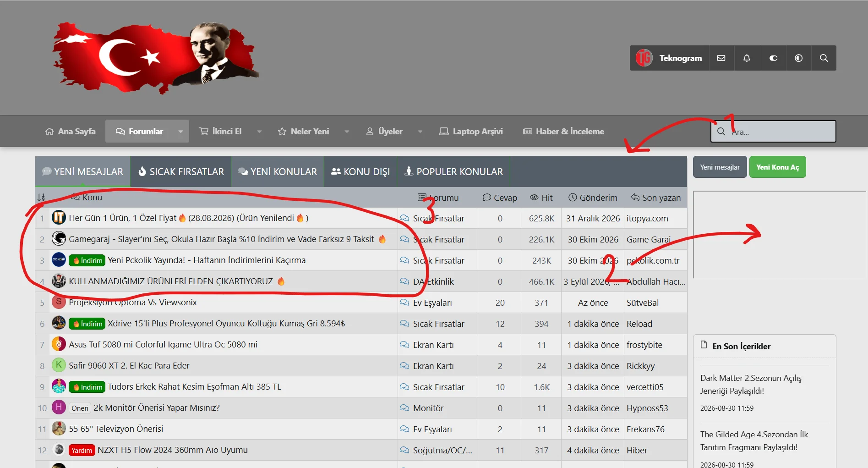The image size is (868, 468).
Task: Open the Forumlar navigation item
Action: (x=139, y=132)
